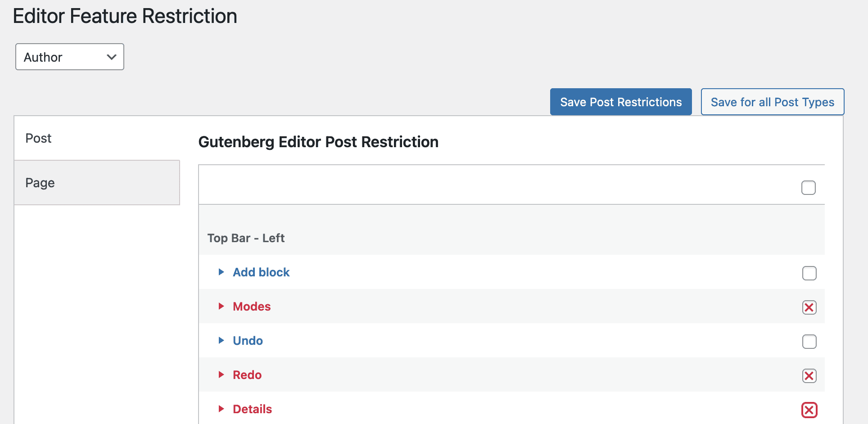Expand the Details disclosure triangle
868x424 pixels.
[x=221, y=409]
